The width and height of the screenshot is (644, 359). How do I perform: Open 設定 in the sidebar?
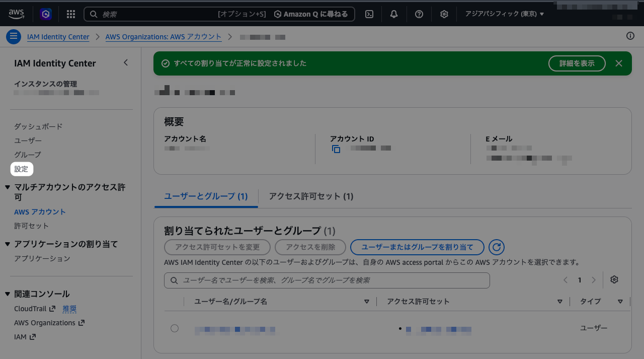tap(21, 169)
